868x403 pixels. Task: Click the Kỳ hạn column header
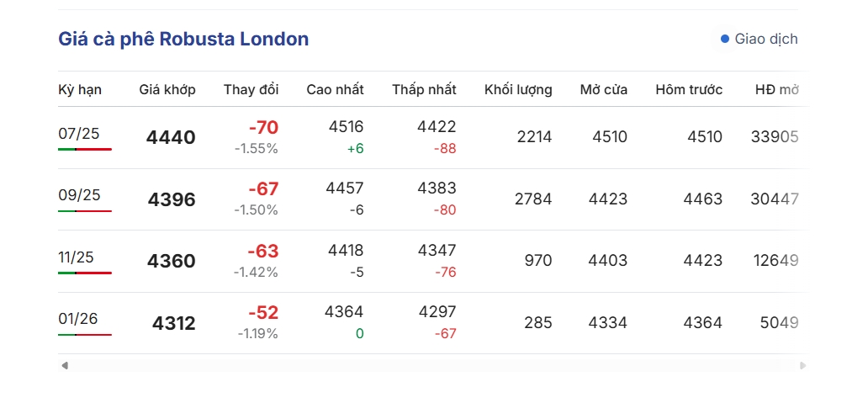pyautogui.click(x=80, y=90)
